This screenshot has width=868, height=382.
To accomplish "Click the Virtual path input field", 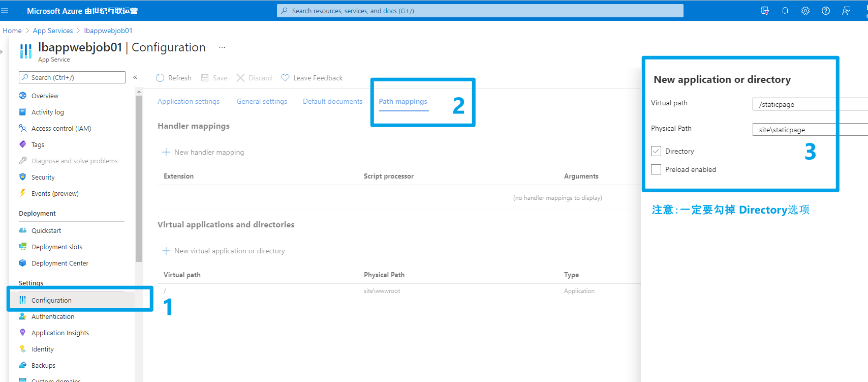I will pyautogui.click(x=798, y=104).
